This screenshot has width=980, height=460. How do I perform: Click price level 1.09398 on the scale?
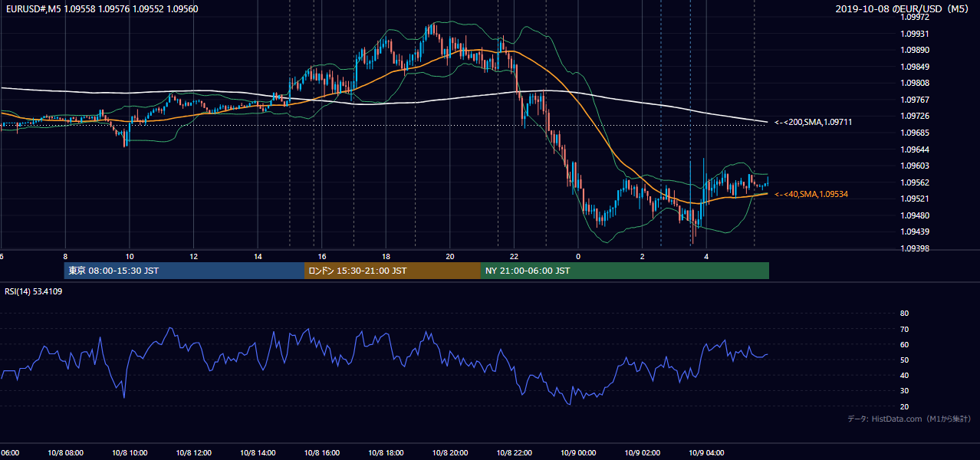915,248
